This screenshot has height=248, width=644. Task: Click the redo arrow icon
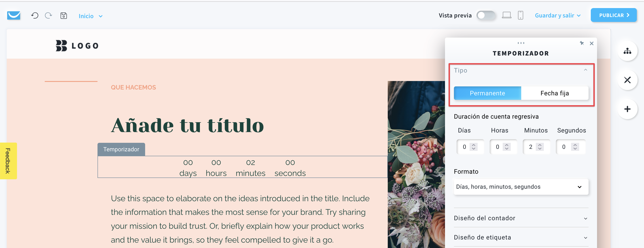tap(49, 15)
